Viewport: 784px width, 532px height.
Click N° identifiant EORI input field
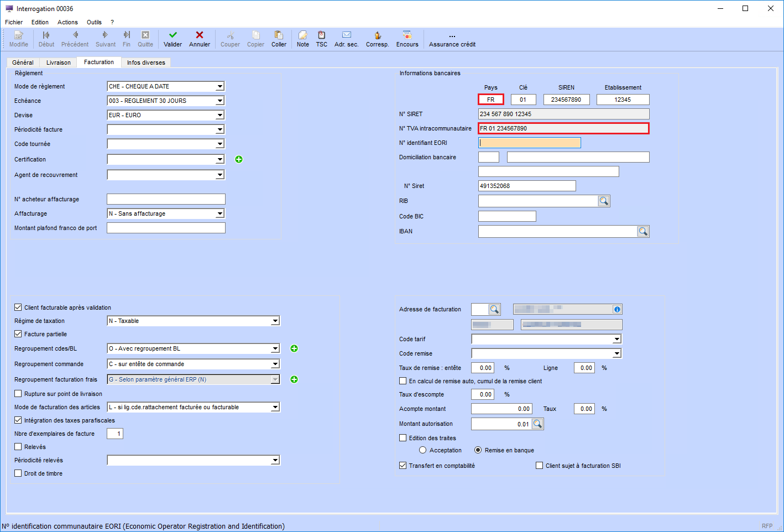tap(529, 143)
